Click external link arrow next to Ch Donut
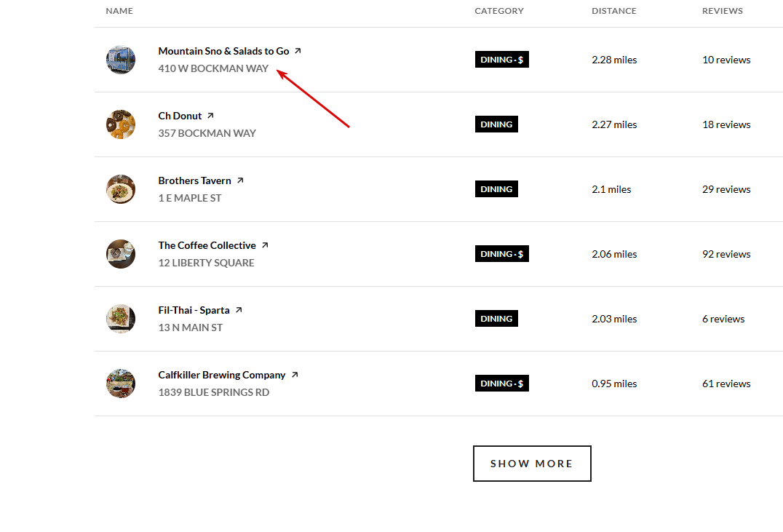Viewport: 783px width, 532px height. pos(210,116)
